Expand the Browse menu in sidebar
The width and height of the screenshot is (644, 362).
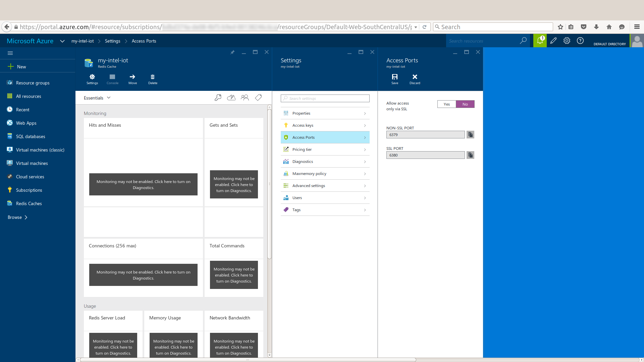click(x=17, y=217)
